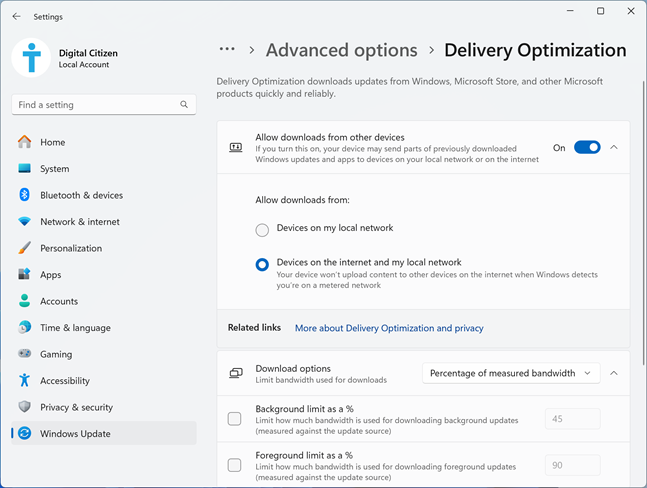The height and width of the screenshot is (488, 647).
Task: Click the back arrow icon in Settings
Action: coord(17,17)
